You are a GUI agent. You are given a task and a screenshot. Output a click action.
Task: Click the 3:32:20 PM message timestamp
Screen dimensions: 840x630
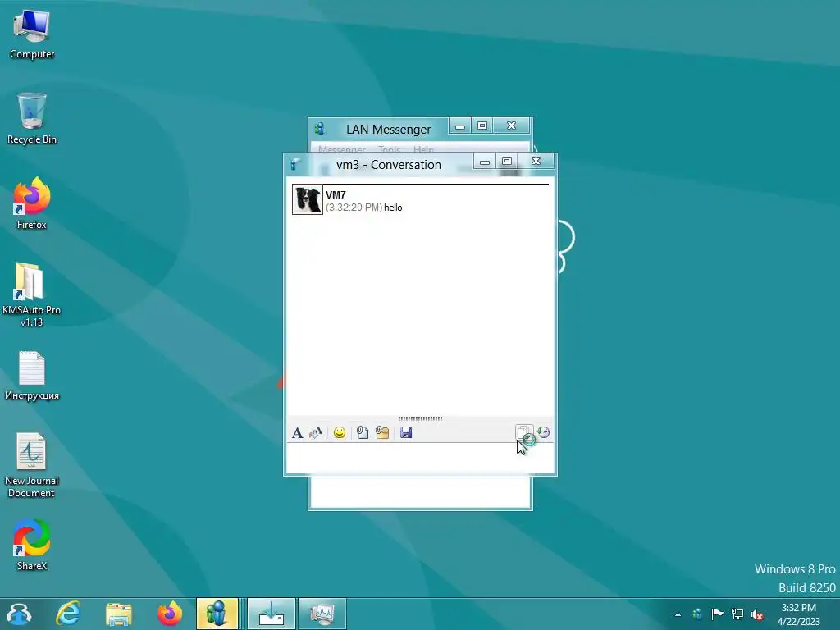point(354,208)
